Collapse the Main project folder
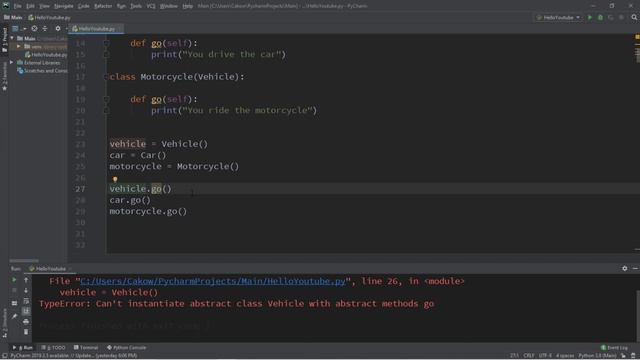 [12, 38]
